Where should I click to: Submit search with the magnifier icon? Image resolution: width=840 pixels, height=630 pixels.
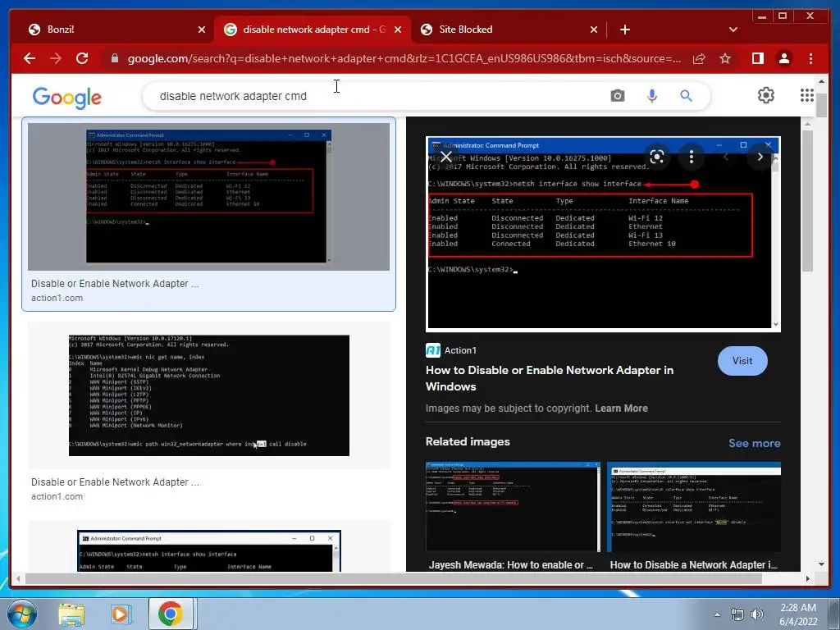686,96
